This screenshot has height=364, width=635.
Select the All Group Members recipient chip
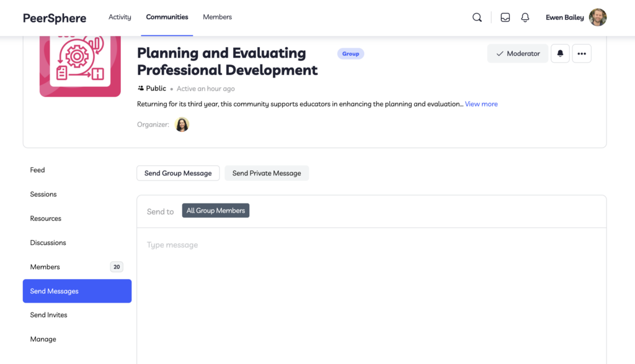pyautogui.click(x=215, y=211)
